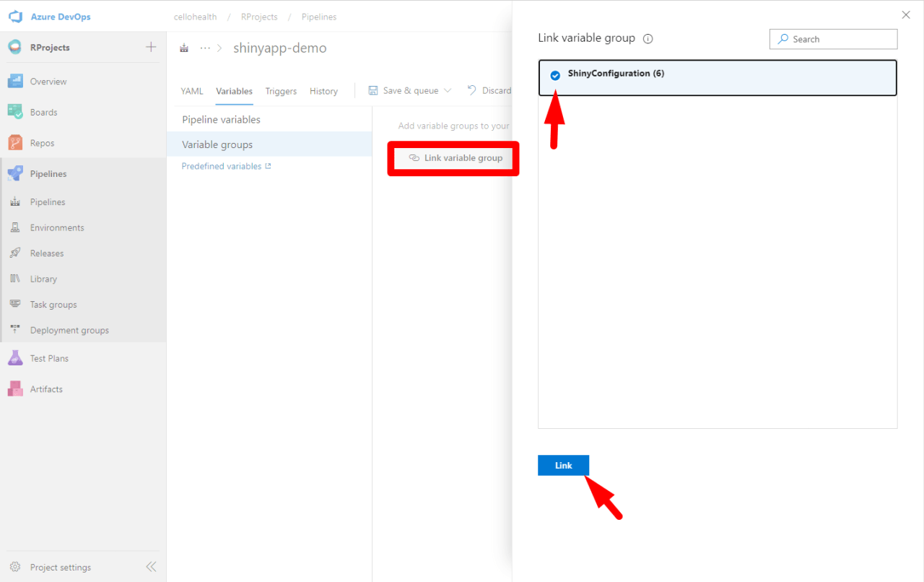Select Environments under Pipelines
The width and height of the screenshot is (924, 582).
point(58,227)
